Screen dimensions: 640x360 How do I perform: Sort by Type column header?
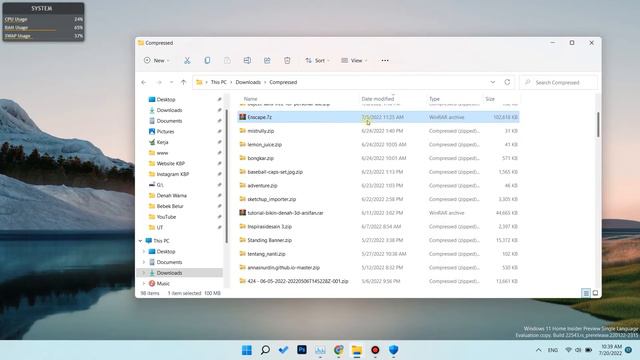(x=434, y=99)
